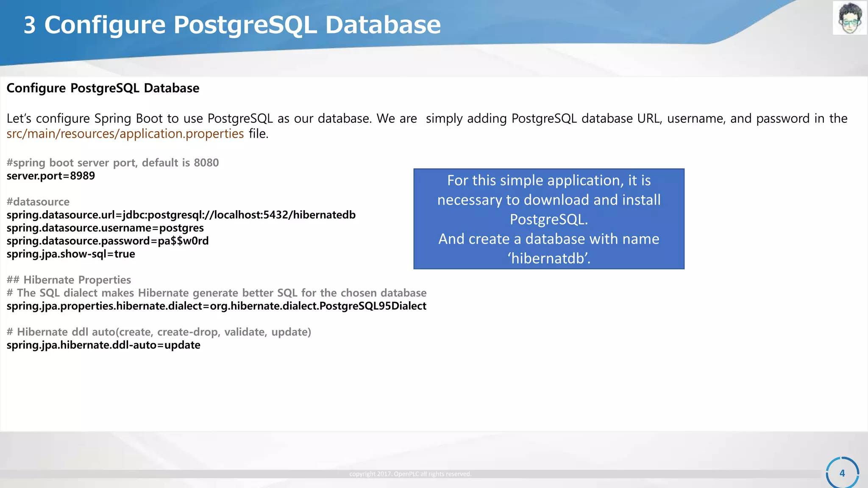
Task: Select the SQL dialect comment line
Action: click(x=217, y=293)
